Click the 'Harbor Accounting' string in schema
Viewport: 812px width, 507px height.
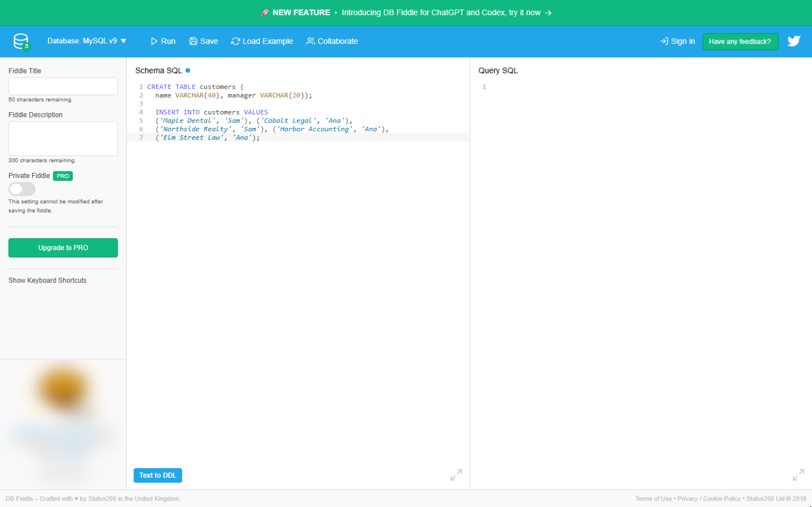tap(315, 129)
